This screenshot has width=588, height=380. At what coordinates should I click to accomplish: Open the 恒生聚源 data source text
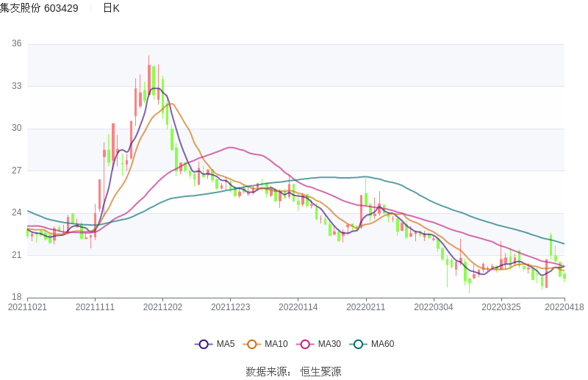pos(320,372)
